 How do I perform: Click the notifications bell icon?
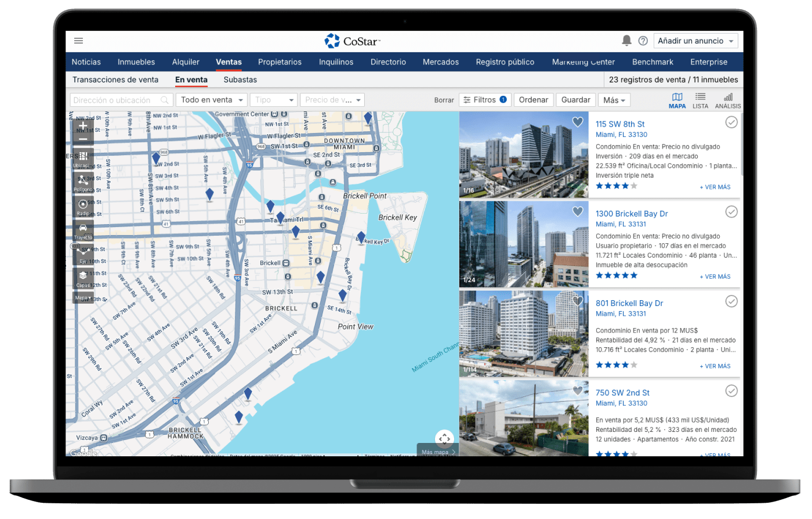(x=626, y=41)
